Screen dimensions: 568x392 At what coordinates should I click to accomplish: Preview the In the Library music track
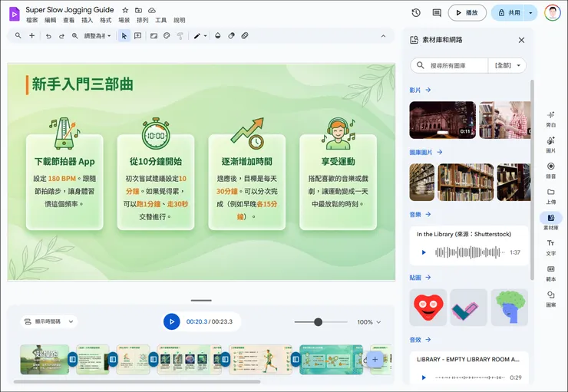(x=424, y=252)
